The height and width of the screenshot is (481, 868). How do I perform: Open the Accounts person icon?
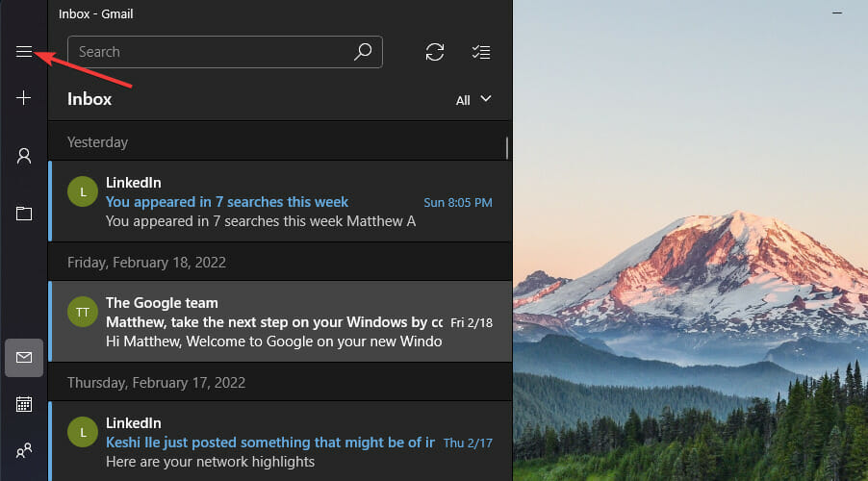(24, 156)
